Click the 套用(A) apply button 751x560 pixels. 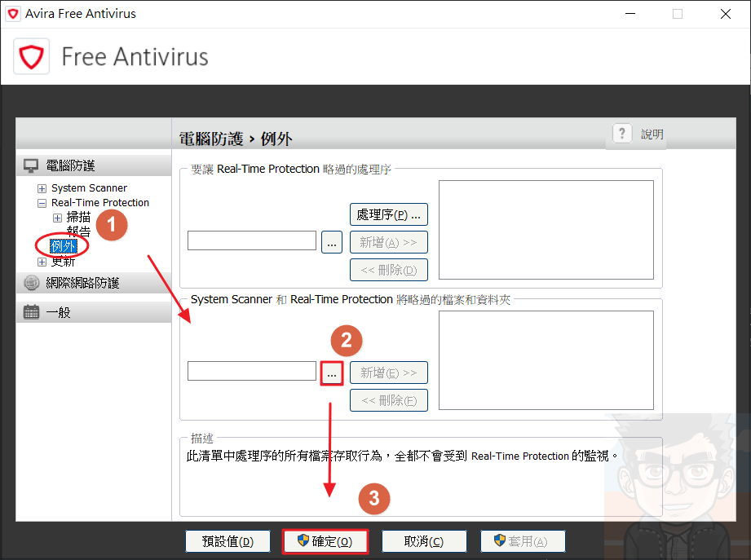(x=523, y=541)
